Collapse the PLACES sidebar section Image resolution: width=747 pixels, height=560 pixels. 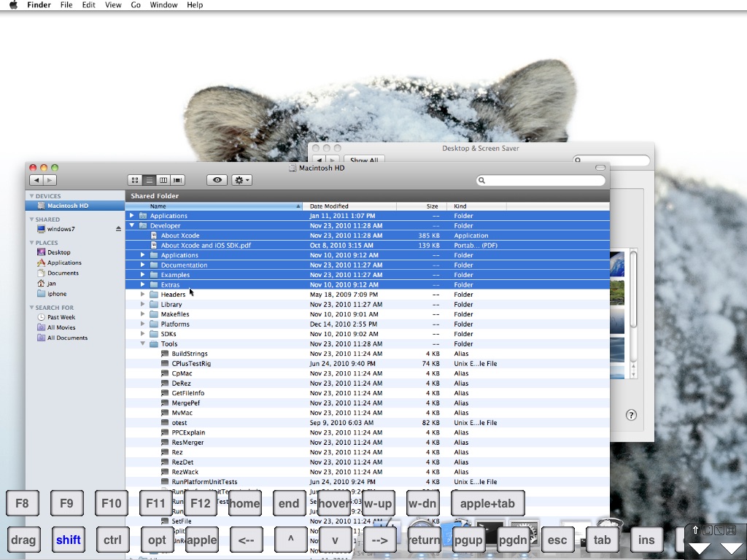click(31, 243)
